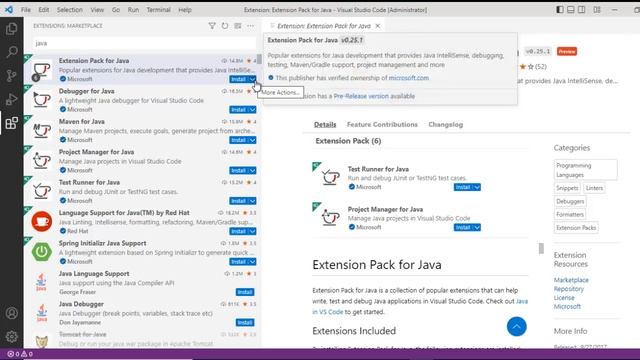Viewport: 640px width, 360px height.
Task: Open the Explorer view in activity bar
Action: pos(11,29)
